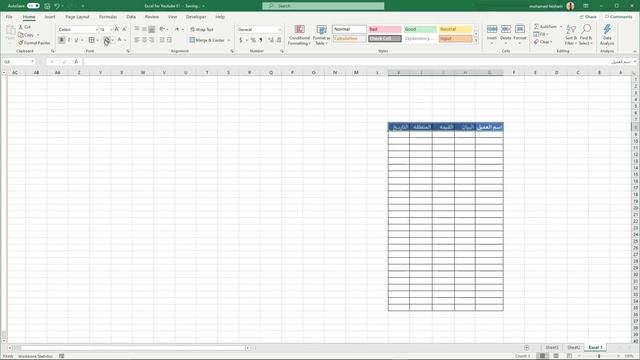Open the Merge & Center dropdown arrow

click(x=229, y=40)
